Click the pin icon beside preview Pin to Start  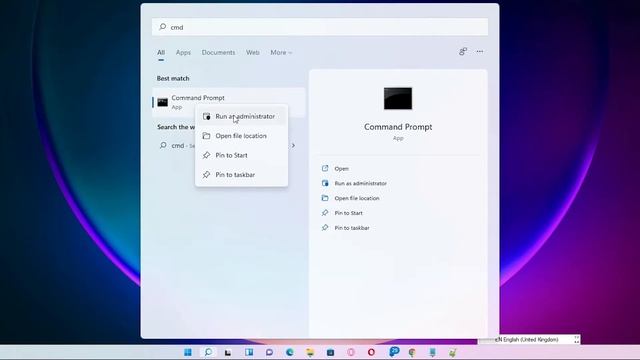(325, 213)
